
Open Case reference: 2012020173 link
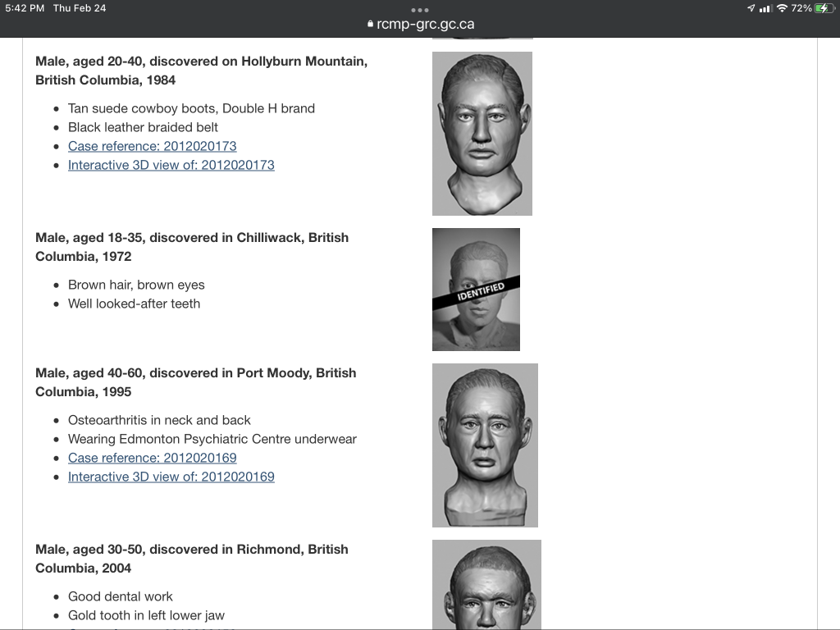pos(152,146)
